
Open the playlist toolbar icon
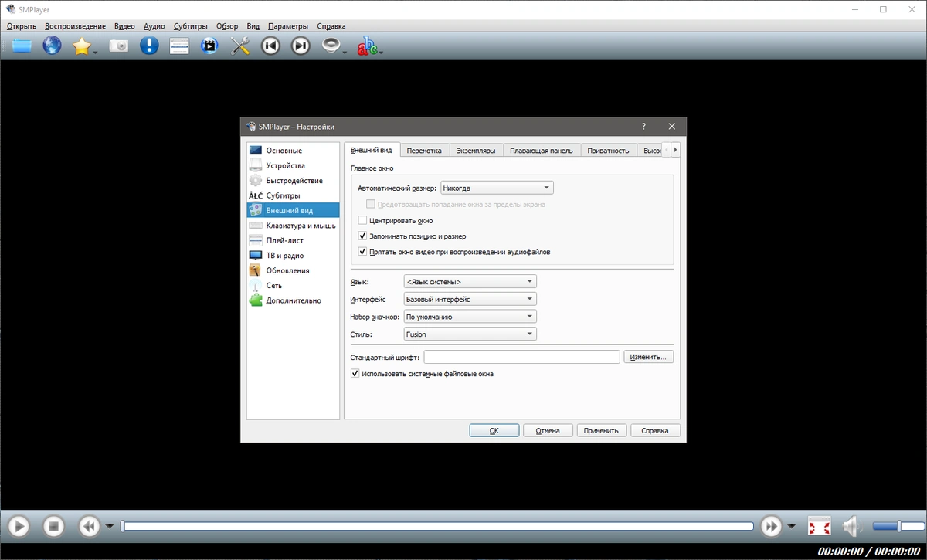coord(179,46)
